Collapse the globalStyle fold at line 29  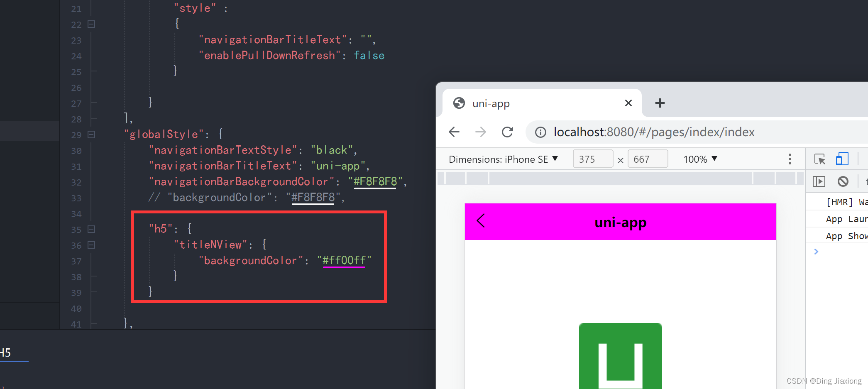coord(91,135)
